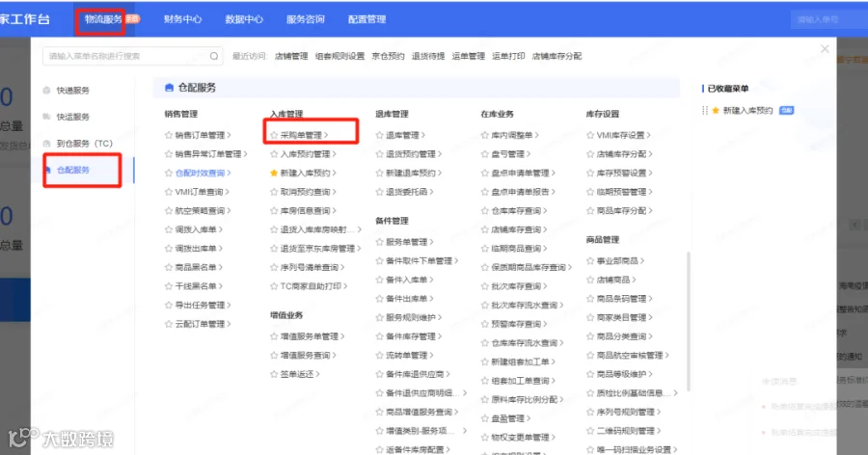Viewport: 868px width, 455px height.
Task: Click the star icon next to 退库管理
Action: coord(379,135)
